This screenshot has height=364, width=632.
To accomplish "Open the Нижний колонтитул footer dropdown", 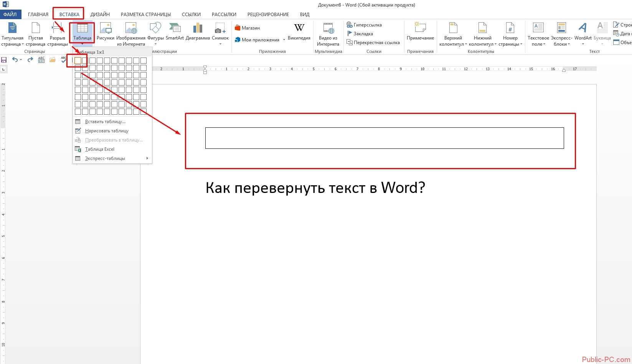I will [x=482, y=35].
